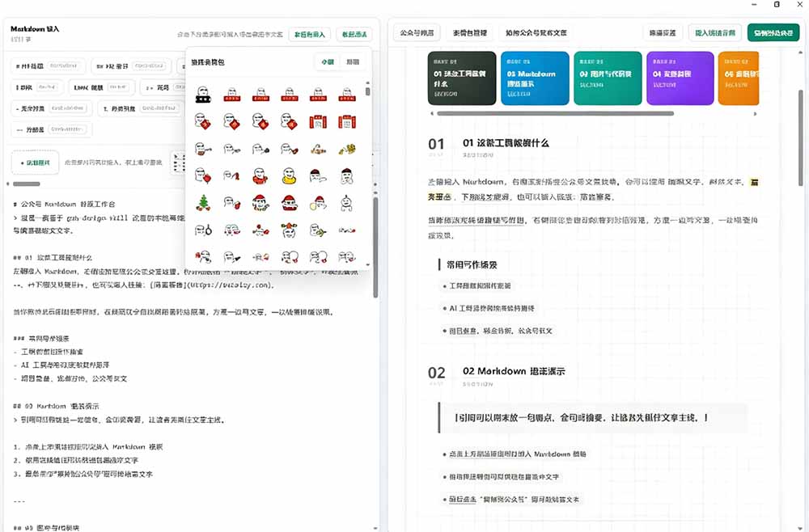Click the bold subheading with vertical bar in preview
Screen dimensions: 809x532
click(x=472, y=265)
